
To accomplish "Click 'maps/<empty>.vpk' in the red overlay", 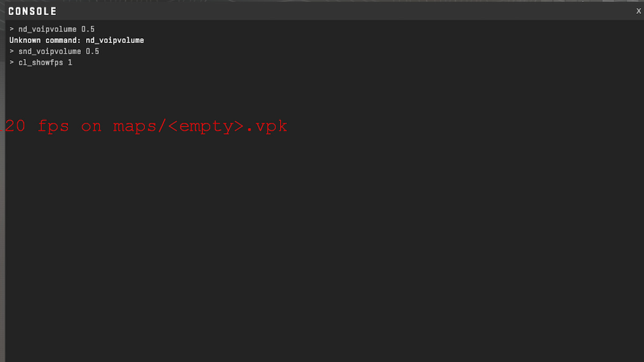I will click(200, 127).
